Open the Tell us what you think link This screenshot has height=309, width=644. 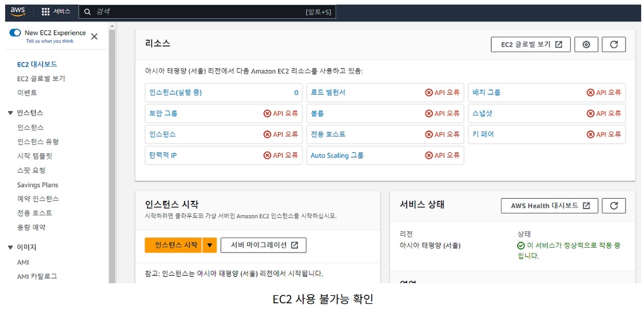[50, 41]
